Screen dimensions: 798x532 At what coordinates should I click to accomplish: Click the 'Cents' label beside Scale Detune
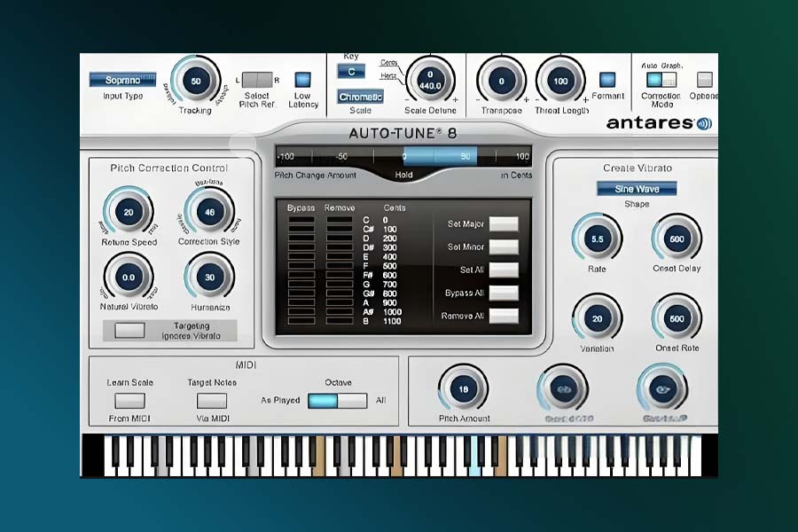coord(389,63)
